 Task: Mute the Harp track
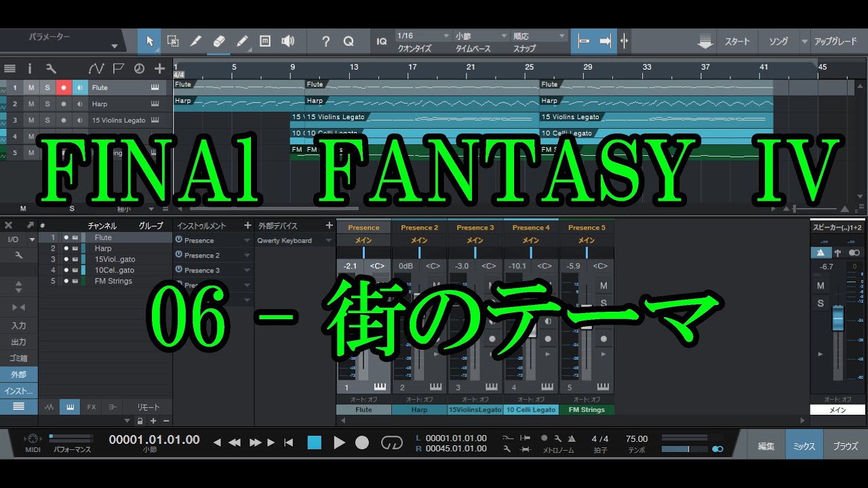(31, 104)
